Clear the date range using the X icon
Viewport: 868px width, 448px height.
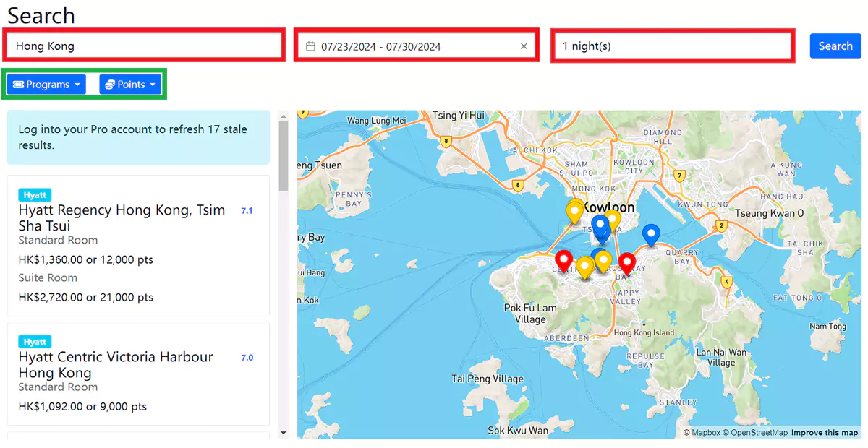pos(524,46)
